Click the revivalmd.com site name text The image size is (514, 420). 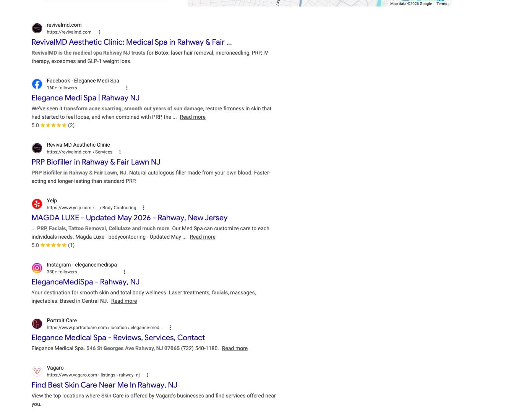(x=64, y=25)
